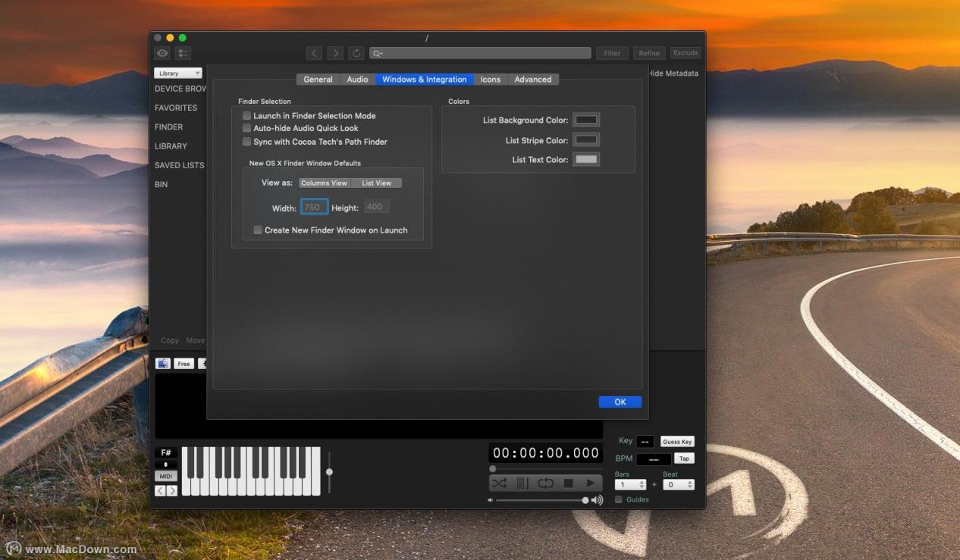
Task: Enable Launch in Finder Selection Mode
Action: tap(246, 116)
